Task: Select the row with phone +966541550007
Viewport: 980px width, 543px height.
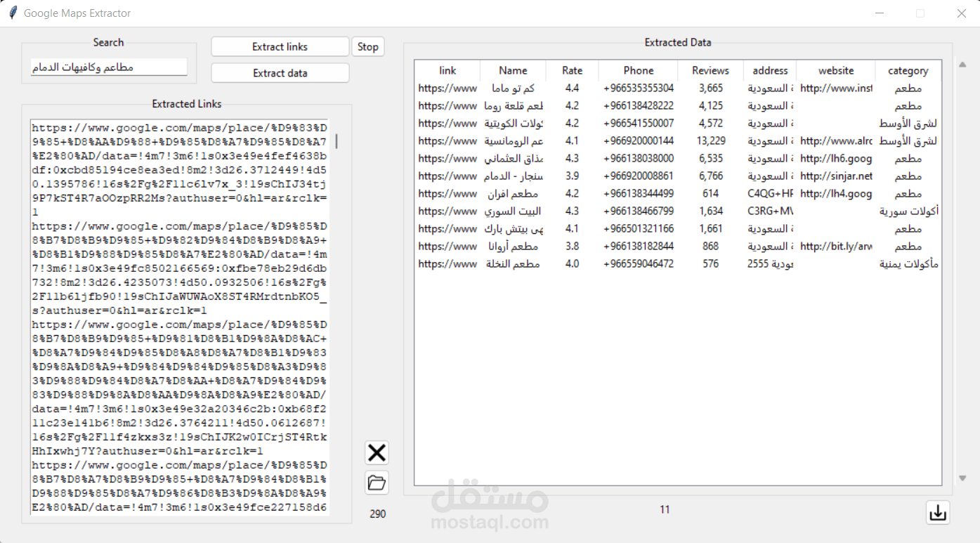Action: click(639, 124)
